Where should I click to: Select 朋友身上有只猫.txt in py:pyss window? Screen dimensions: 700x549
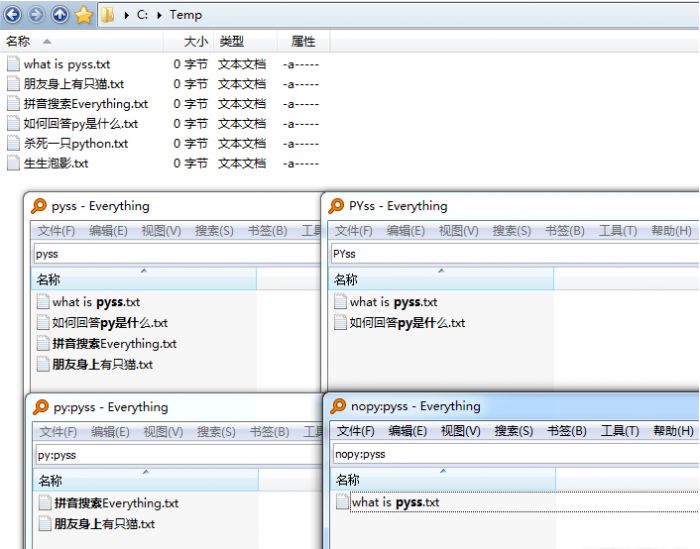(x=104, y=524)
